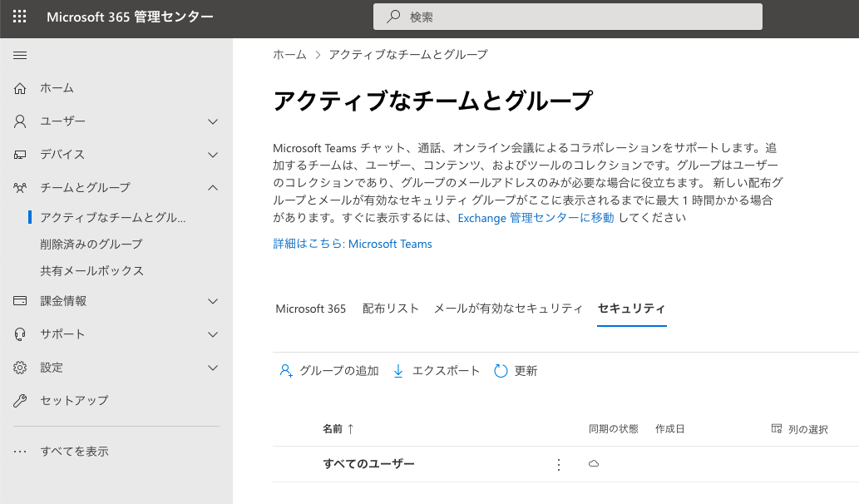This screenshot has width=859, height=504.
Task: Click the グループの追加 button
Action: click(x=328, y=371)
